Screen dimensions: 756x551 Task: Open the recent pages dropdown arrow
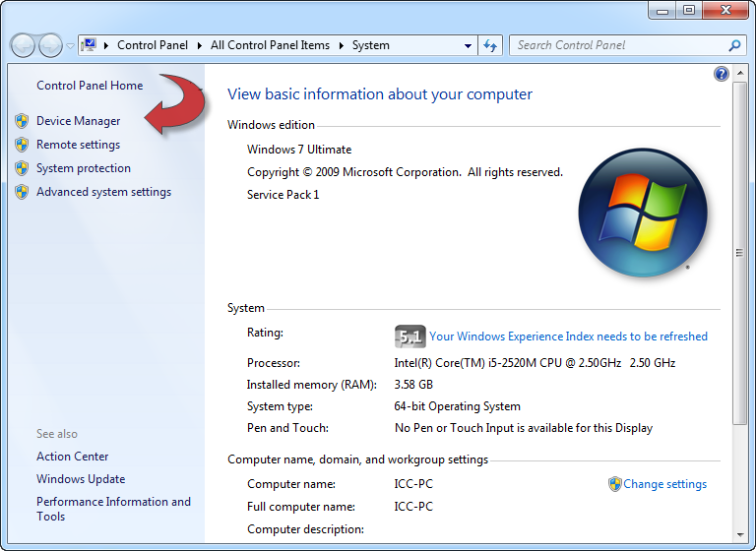pos(70,46)
